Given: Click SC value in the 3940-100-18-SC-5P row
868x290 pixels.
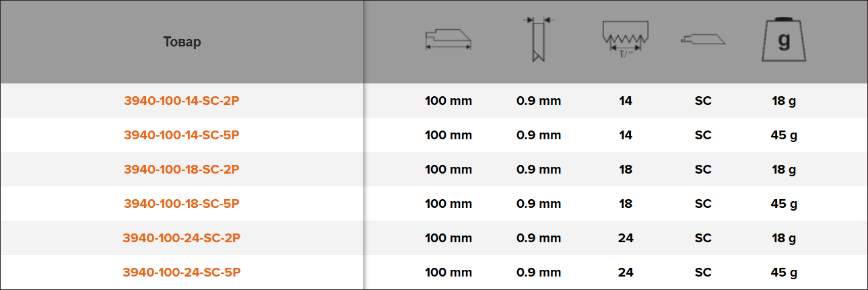Looking at the screenshot, I should point(703,204).
